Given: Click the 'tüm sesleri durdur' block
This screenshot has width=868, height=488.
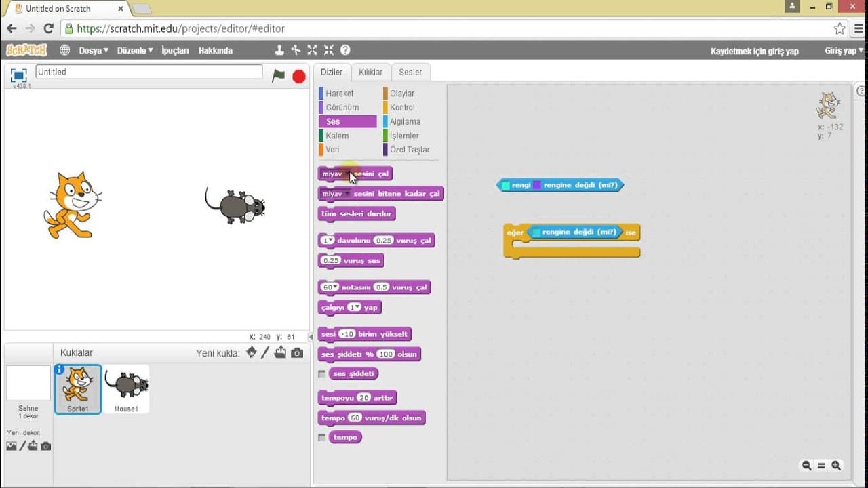Looking at the screenshot, I should pos(357,214).
